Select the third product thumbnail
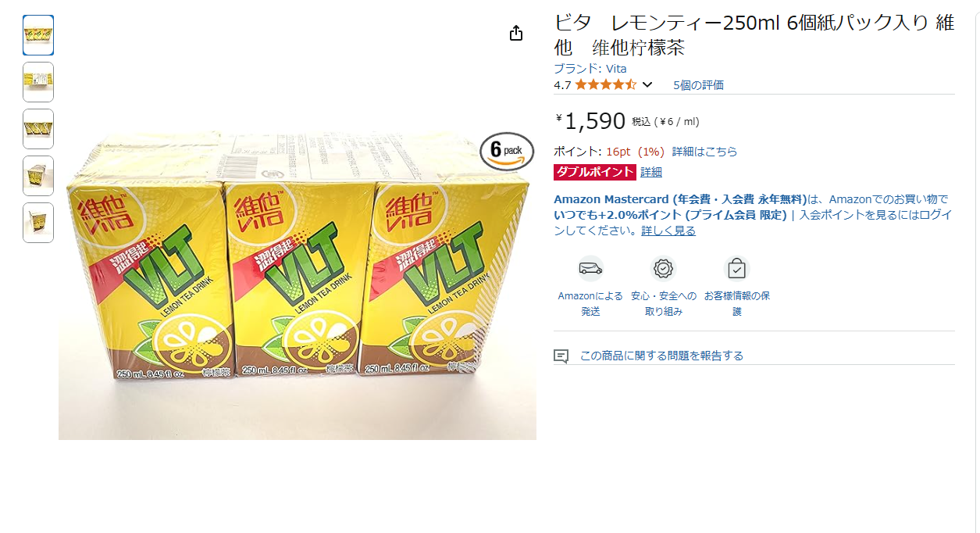 tap(38, 129)
